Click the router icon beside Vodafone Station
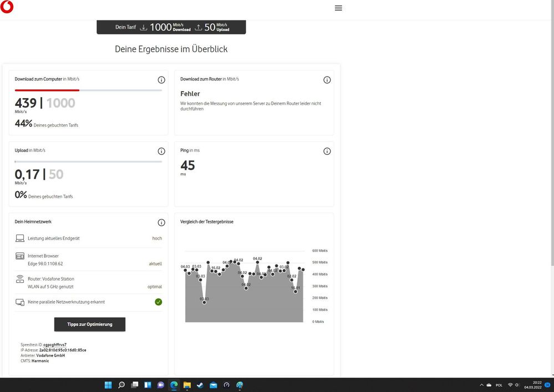This screenshot has height=392, width=554. 20,279
